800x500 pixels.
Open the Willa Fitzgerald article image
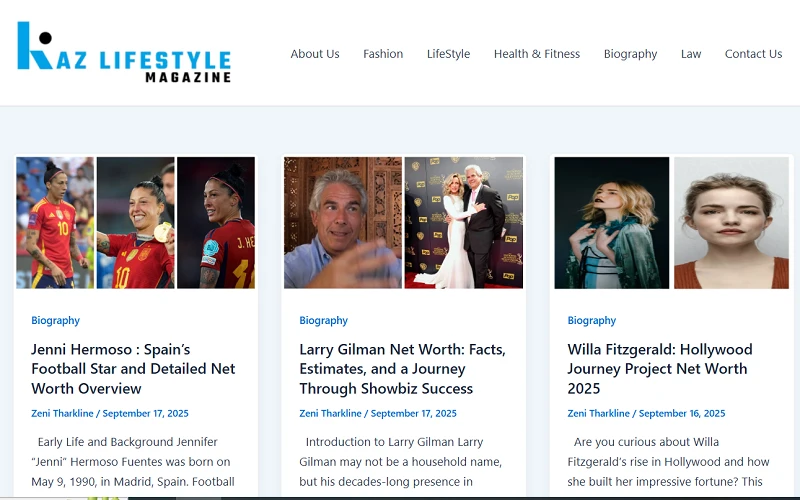[x=671, y=222]
